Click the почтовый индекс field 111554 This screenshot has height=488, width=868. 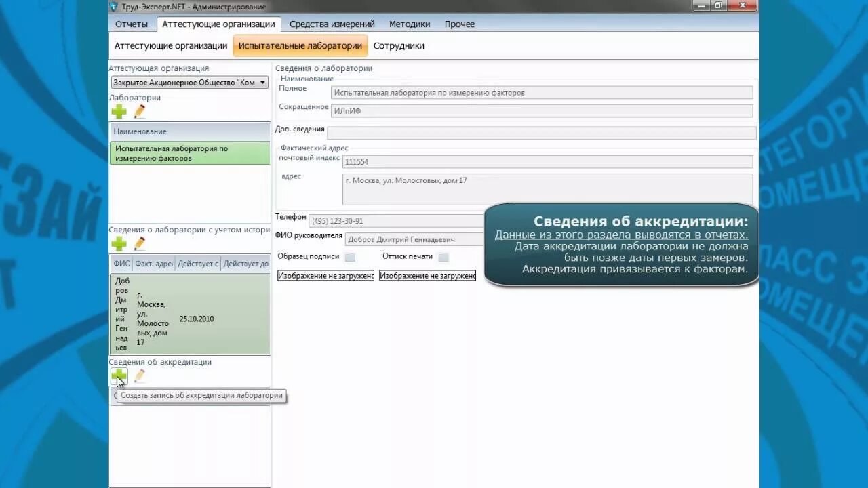click(547, 162)
